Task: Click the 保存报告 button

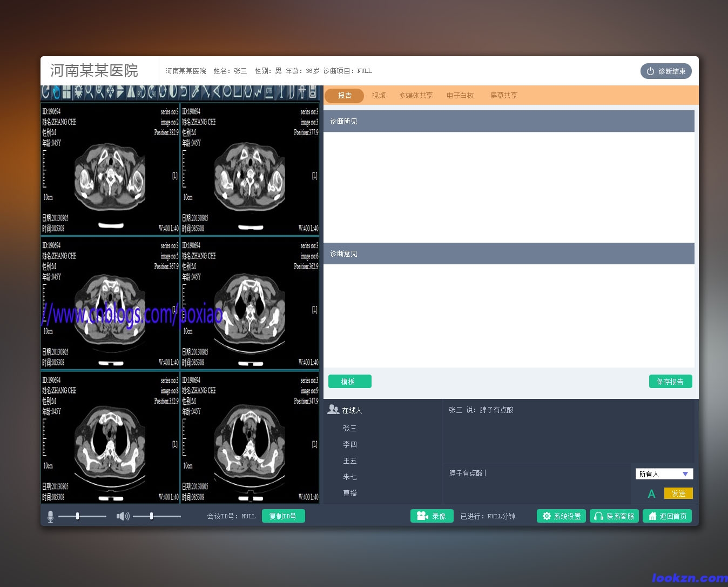Action: coord(670,382)
